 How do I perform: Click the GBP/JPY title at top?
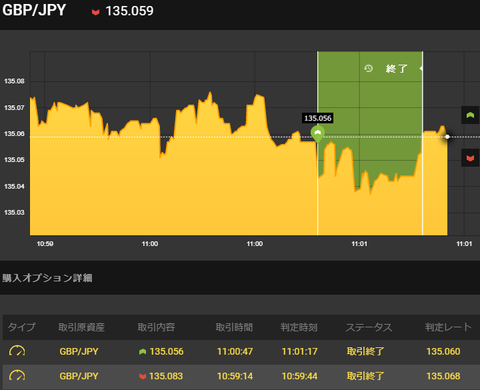tap(34, 10)
